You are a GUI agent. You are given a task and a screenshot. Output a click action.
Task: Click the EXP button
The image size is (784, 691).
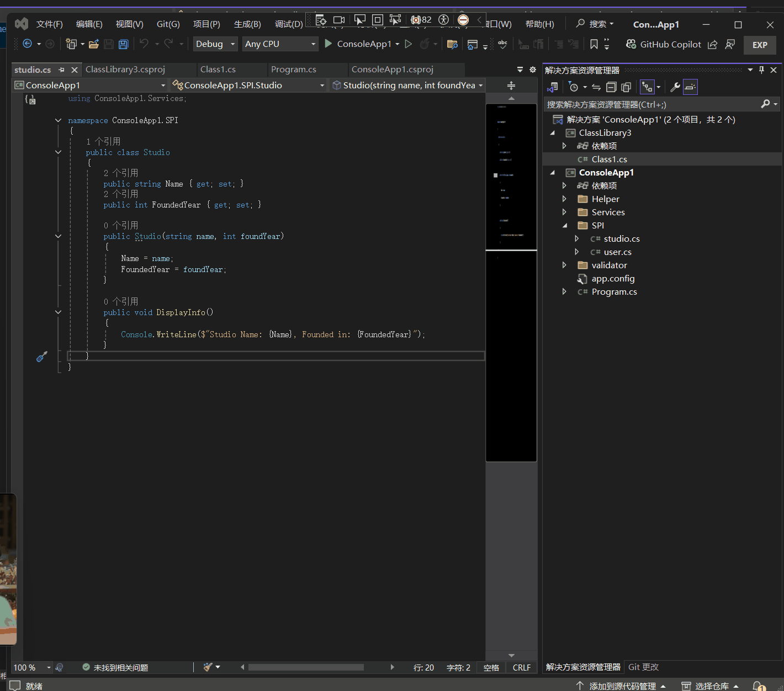[760, 45]
